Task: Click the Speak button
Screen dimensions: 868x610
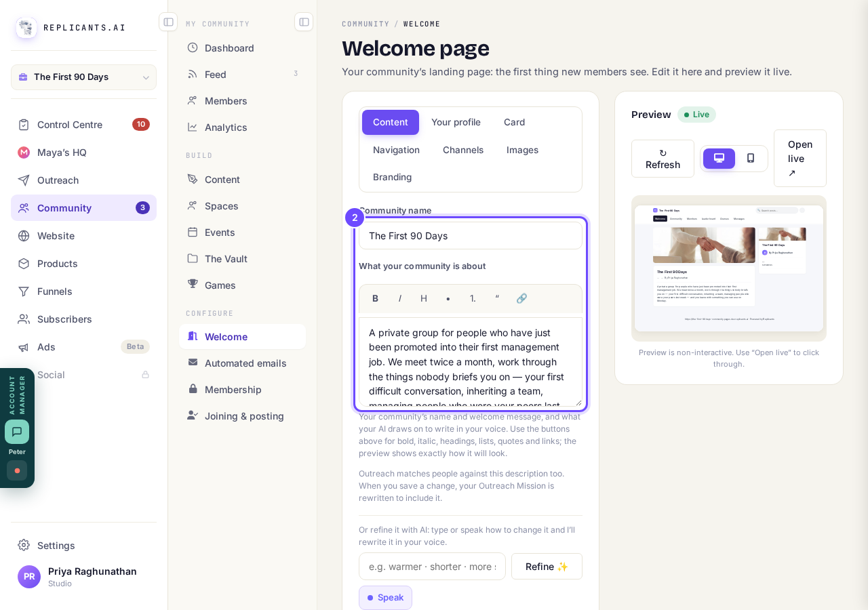Action: pyautogui.click(x=385, y=597)
